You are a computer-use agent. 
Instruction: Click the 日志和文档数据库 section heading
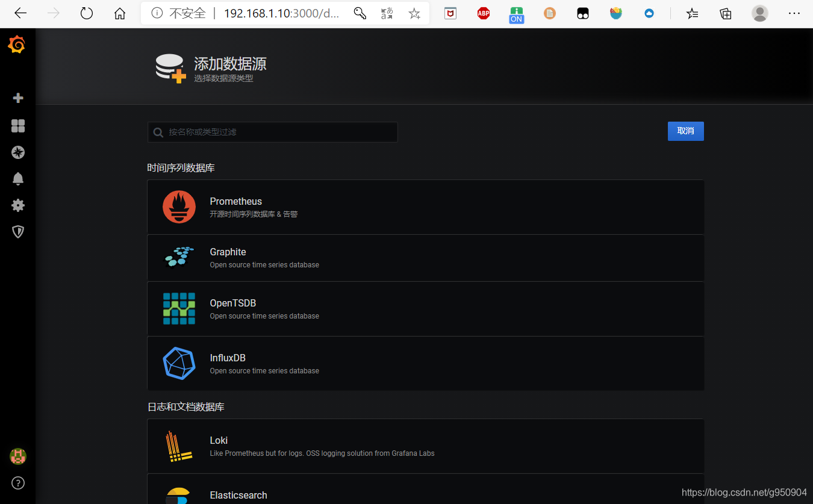(186, 407)
